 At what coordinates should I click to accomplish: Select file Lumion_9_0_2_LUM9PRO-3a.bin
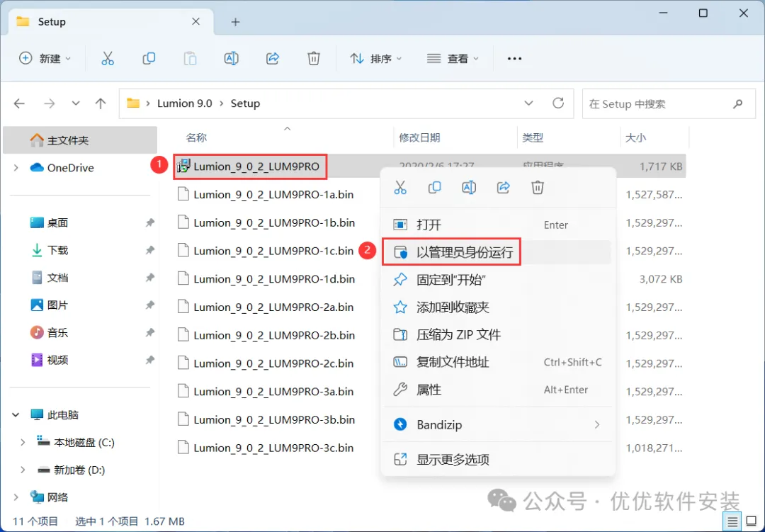click(273, 392)
